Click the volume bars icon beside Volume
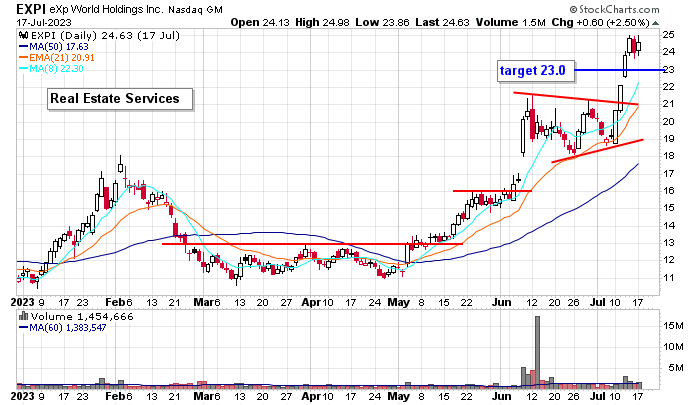700x405 pixels. [23, 317]
